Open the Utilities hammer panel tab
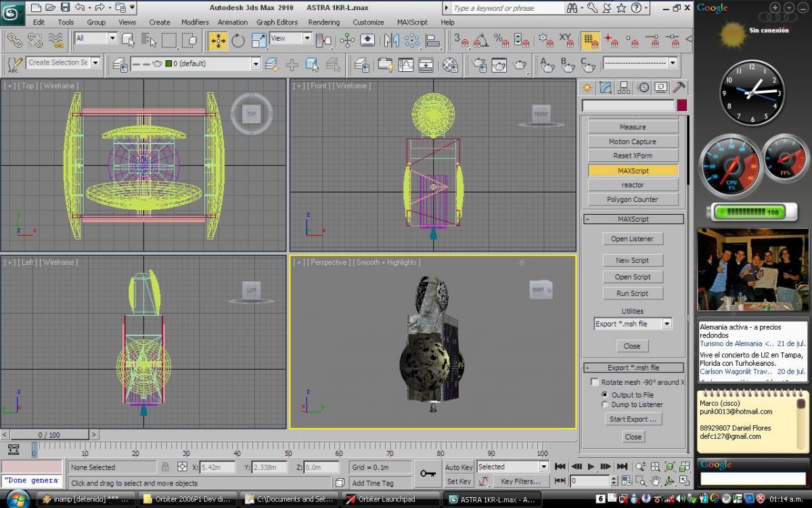This screenshot has height=508, width=812. tap(679, 87)
